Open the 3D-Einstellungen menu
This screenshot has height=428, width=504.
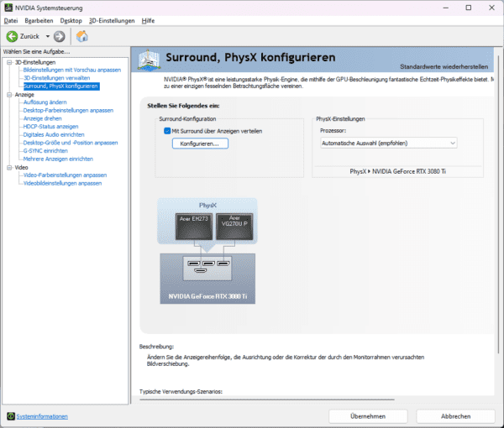coord(112,20)
